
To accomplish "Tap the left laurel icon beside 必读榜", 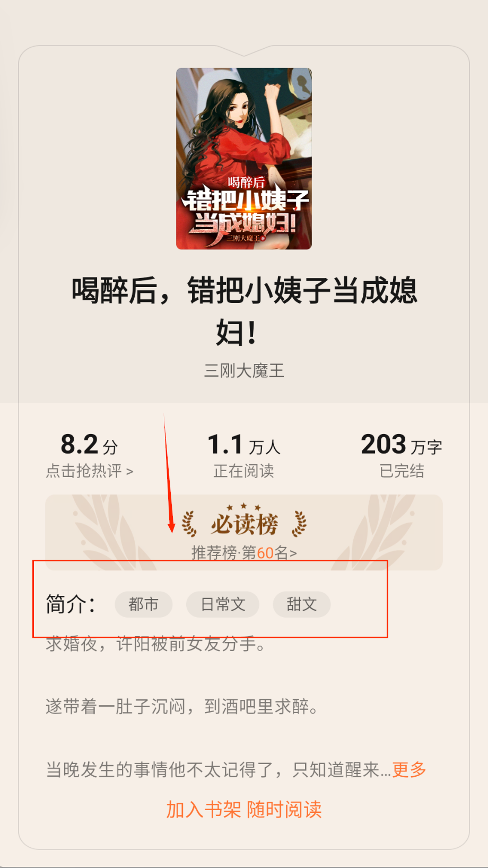I will pos(189,524).
